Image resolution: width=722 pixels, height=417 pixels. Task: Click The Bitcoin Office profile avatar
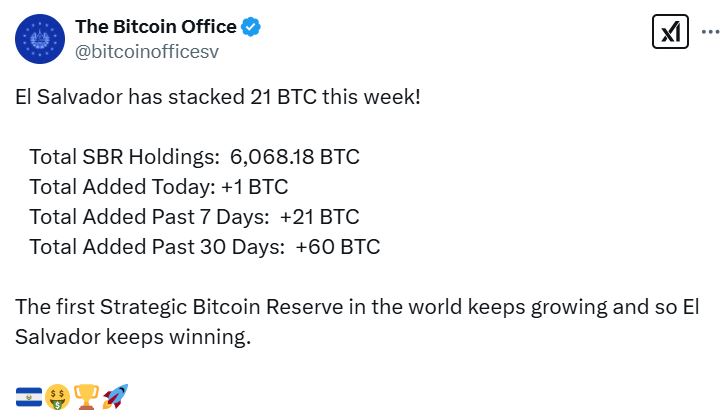[x=39, y=40]
